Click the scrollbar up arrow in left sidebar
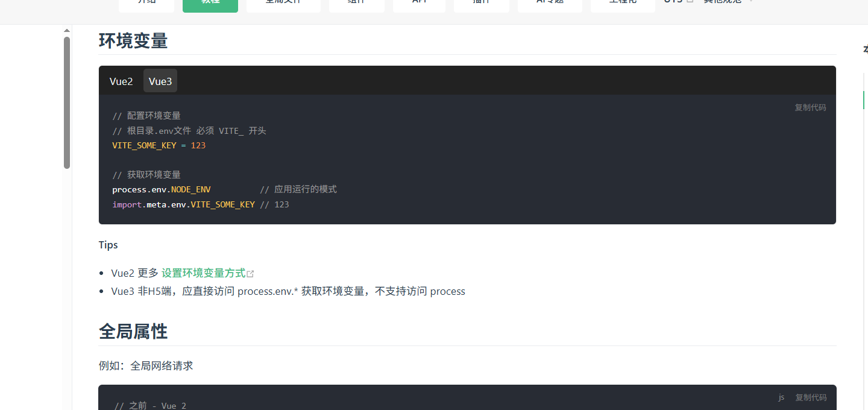This screenshot has height=410, width=868. pyautogui.click(x=67, y=31)
